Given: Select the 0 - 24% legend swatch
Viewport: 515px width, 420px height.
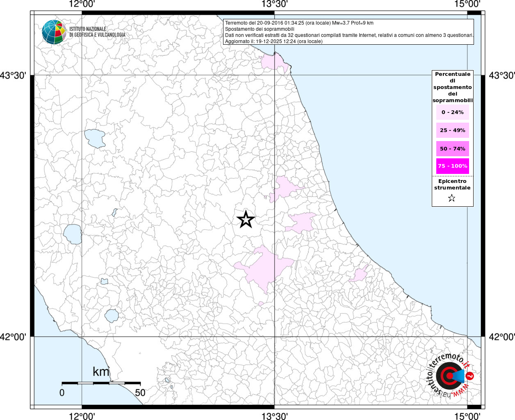Looking at the screenshot, I should coord(453,112).
